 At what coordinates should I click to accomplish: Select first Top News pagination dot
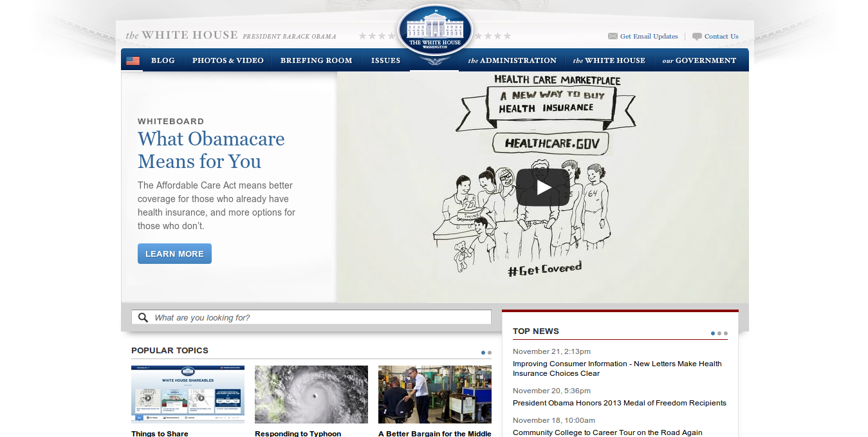(713, 333)
